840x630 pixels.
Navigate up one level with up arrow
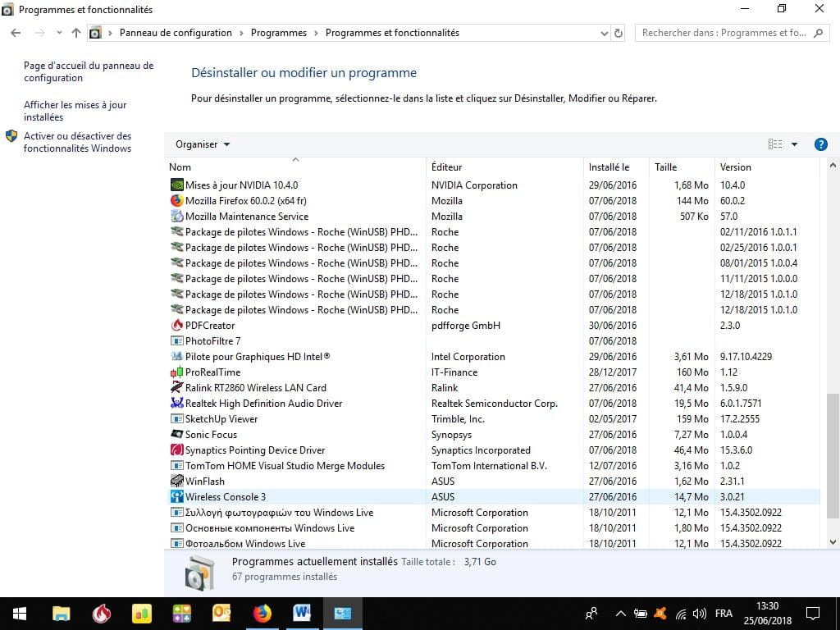[x=76, y=33]
